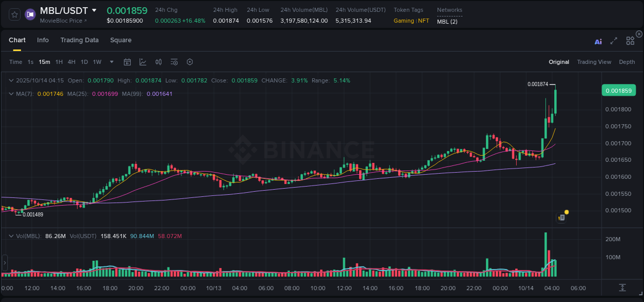644x302 pixels.
Task: Expand the chart to fullscreen
Action: tap(613, 41)
